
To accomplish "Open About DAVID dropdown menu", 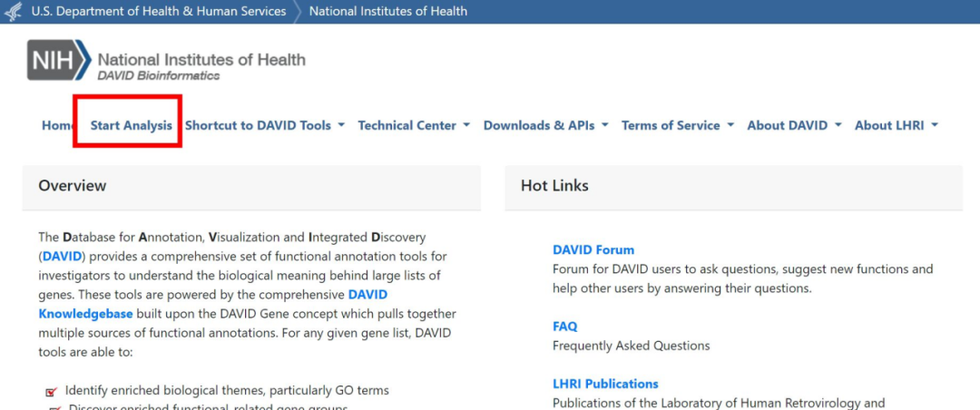I will tap(794, 125).
